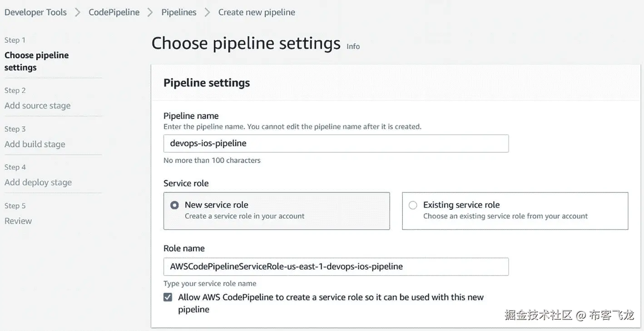Click the first breadcrumb chevron separator

(x=78, y=13)
